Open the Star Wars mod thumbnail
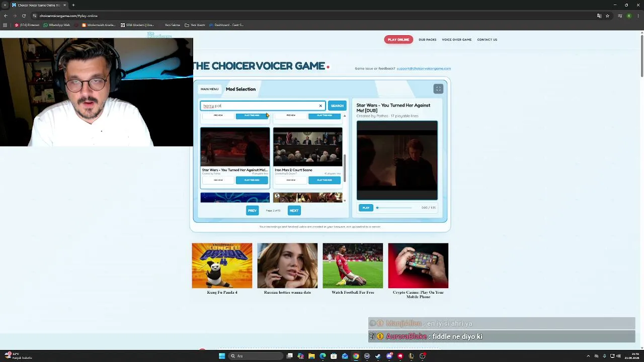This screenshot has width=644, height=362. (235, 147)
